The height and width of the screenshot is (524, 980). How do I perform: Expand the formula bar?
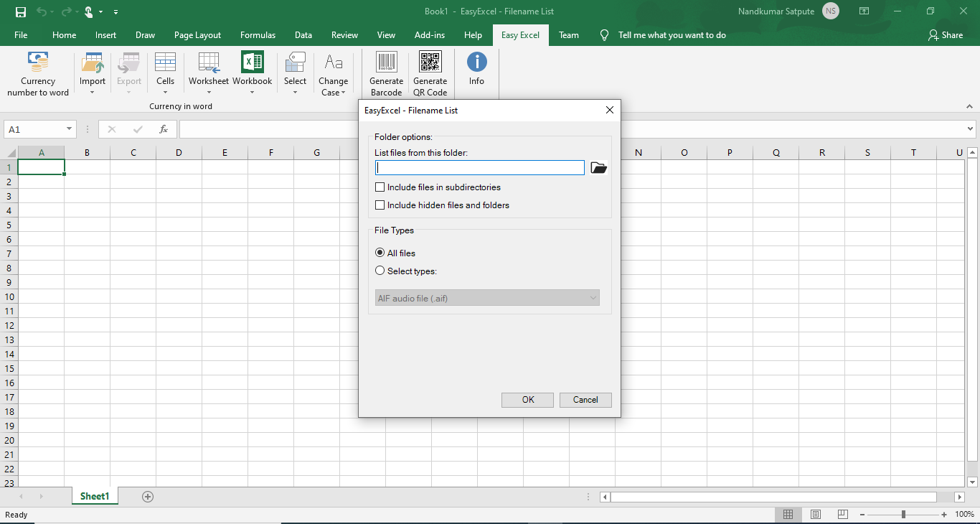point(970,129)
